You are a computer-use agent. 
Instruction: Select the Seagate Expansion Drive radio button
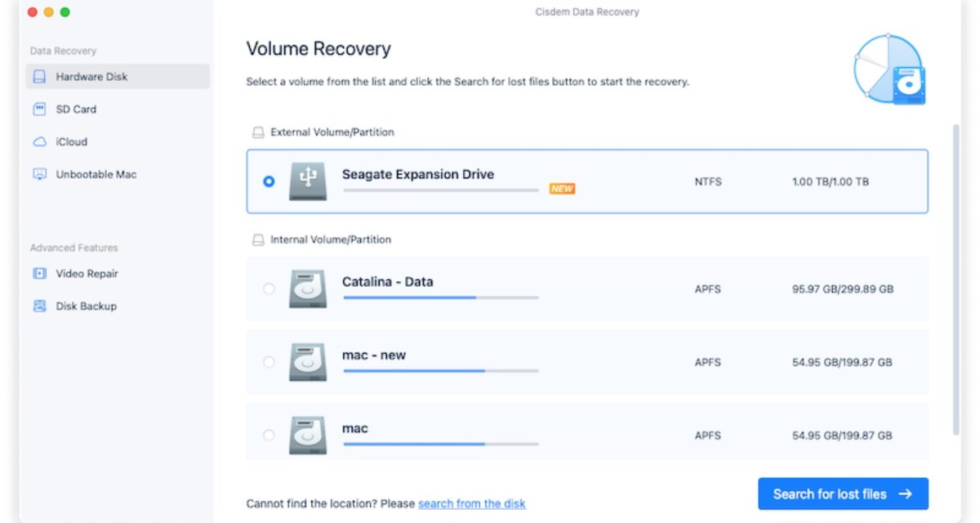(x=269, y=181)
